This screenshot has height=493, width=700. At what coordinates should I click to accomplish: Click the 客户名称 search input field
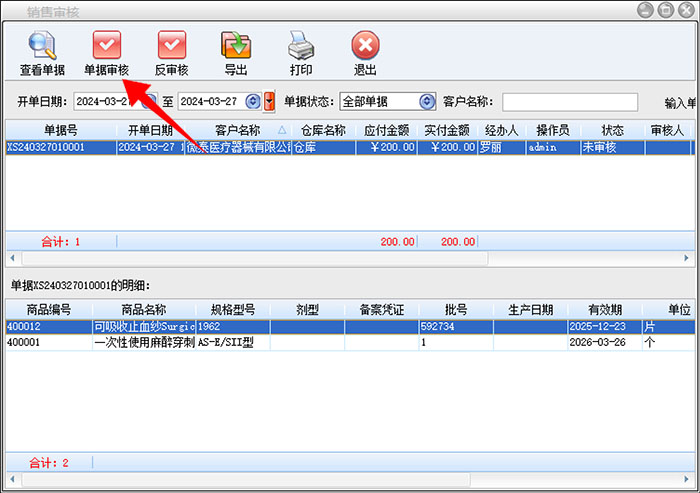569,102
